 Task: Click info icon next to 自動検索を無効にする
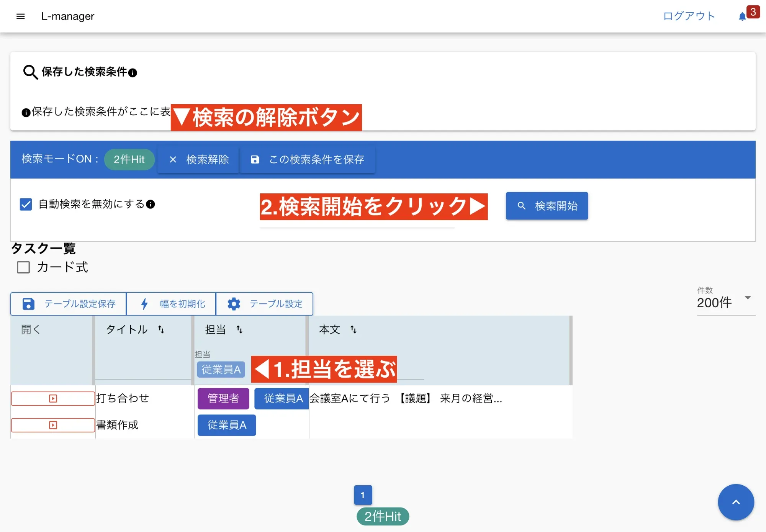pyautogui.click(x=151, y=204)
